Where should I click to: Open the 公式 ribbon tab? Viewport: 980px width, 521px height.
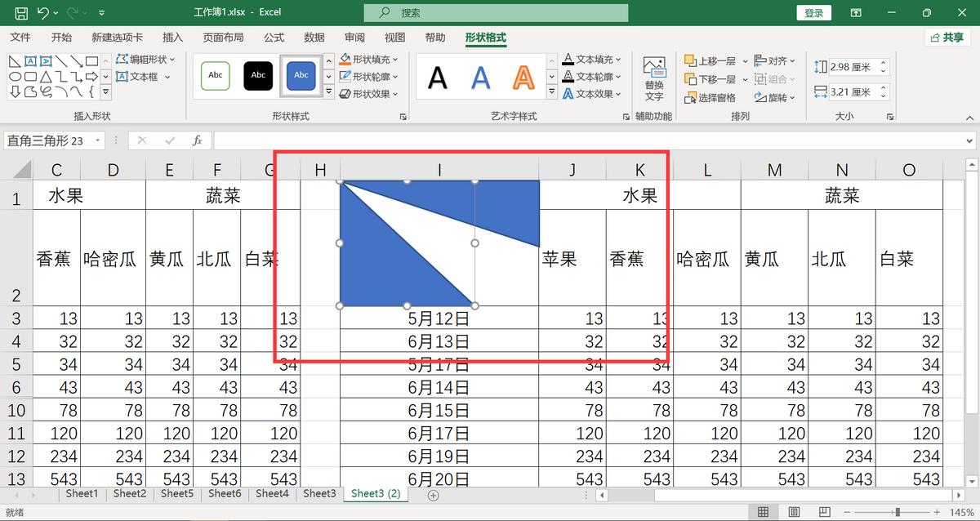(274, 37)
